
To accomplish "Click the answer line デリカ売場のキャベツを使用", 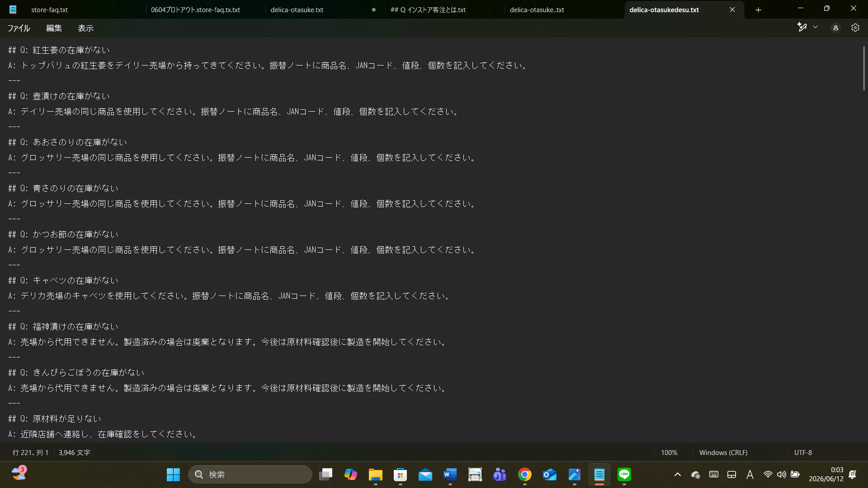I will 229,296.
